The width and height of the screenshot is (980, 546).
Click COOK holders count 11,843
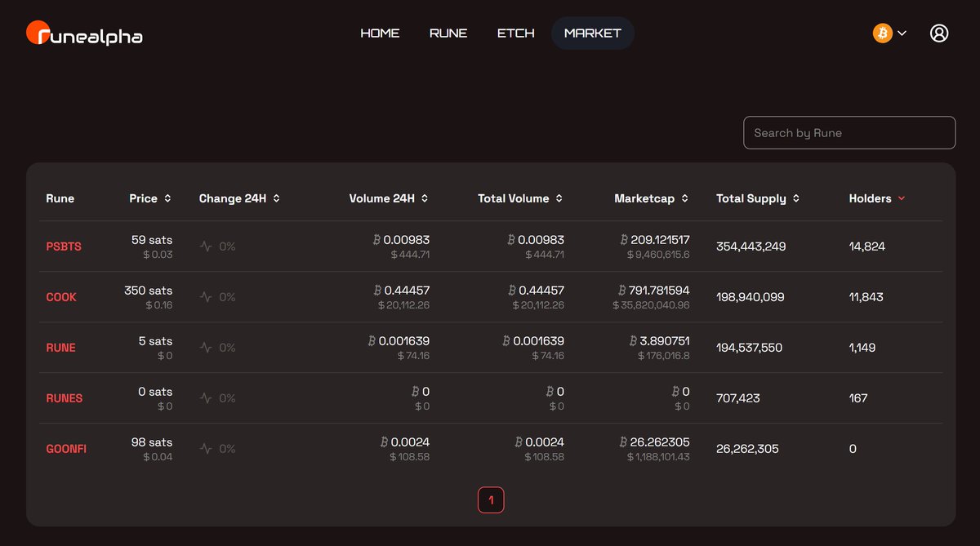(866, 297)
